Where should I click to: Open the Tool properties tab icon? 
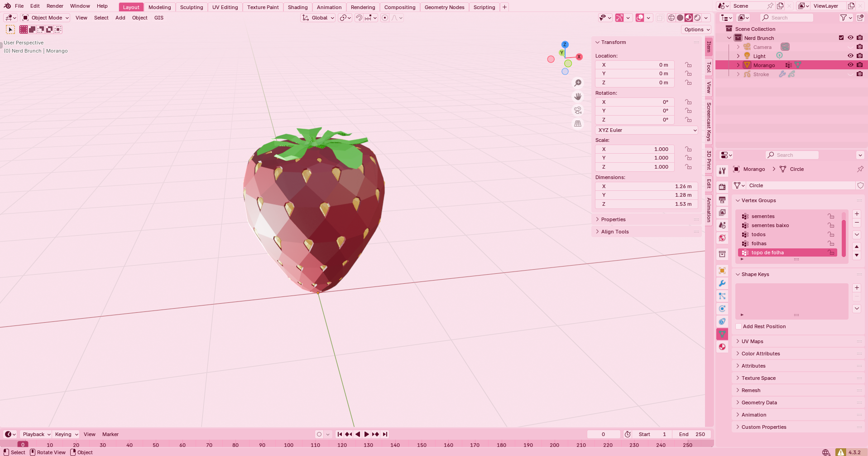point(722,170)
